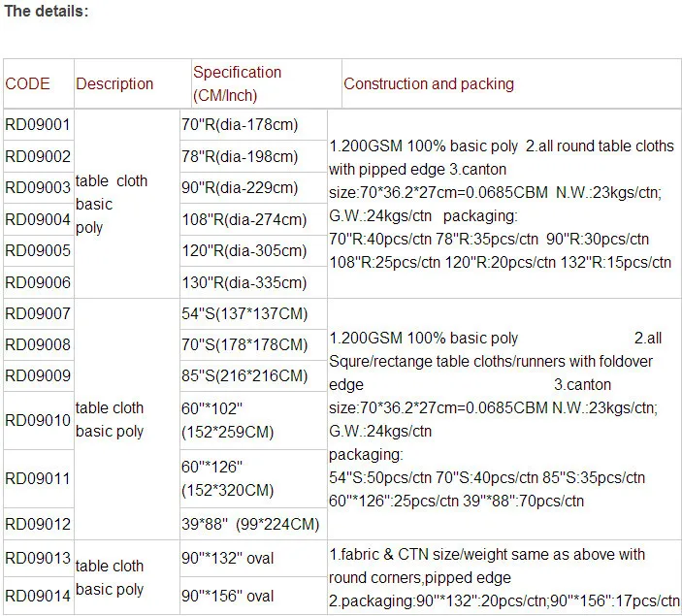Click the 54"S(137*137CM) specification

(244, 313)
